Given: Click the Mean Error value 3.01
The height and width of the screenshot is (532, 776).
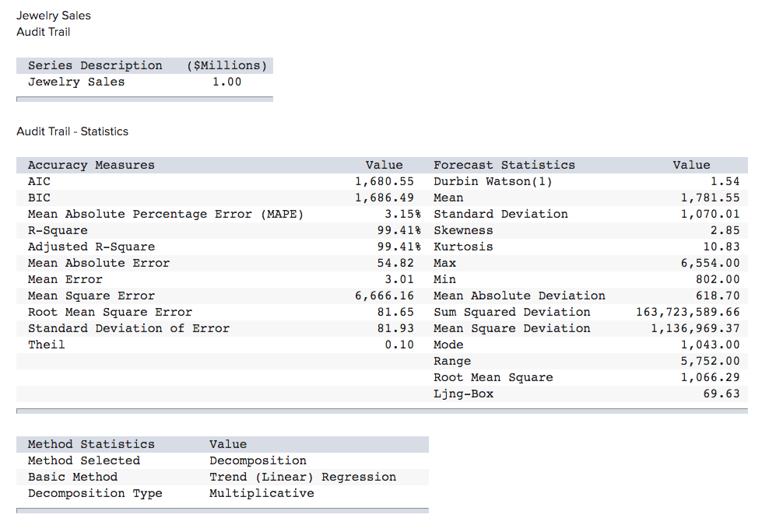Looking at the screenshot, I should (x=399, y=279).
